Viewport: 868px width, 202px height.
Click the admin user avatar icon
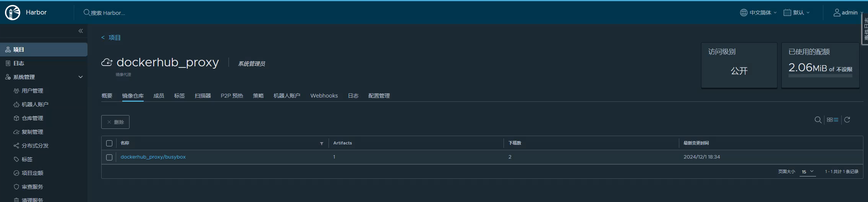pyautogui.click(x=837, y=13)
